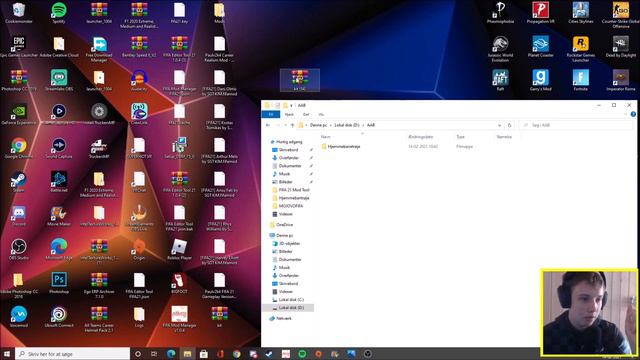This screenshot has width=640, height=360.
Task: Go up one folder level
Action: [x=292, y=125]
